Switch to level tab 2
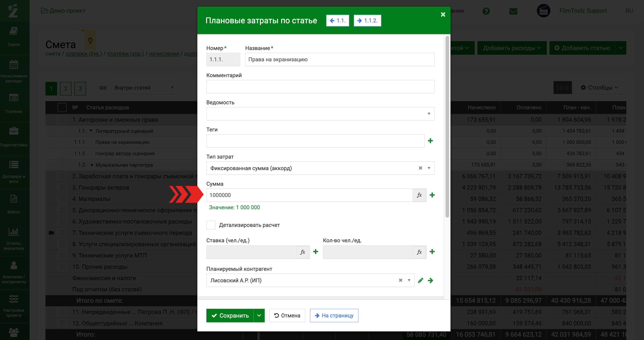 coord(66,89)
